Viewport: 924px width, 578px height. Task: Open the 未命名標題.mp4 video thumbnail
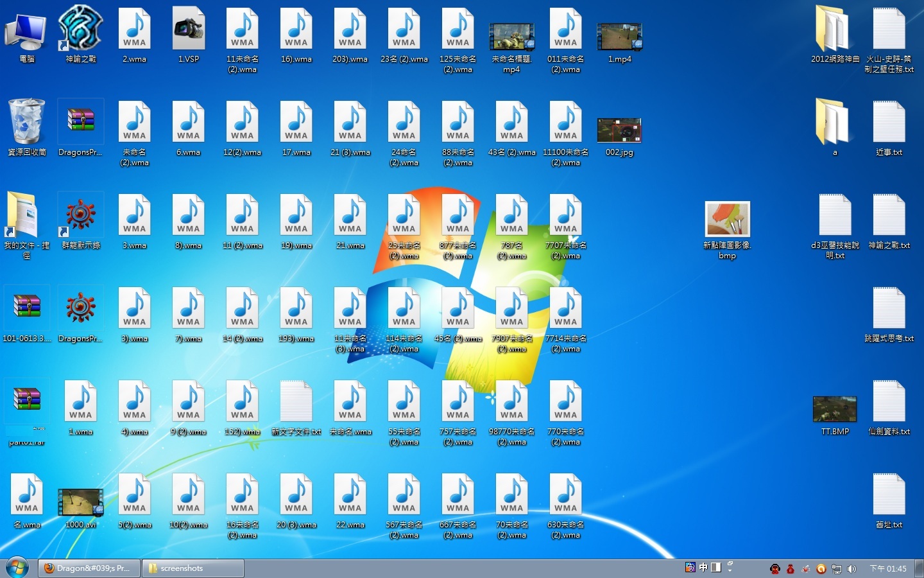pyautogui.click(x=511, y=47)
